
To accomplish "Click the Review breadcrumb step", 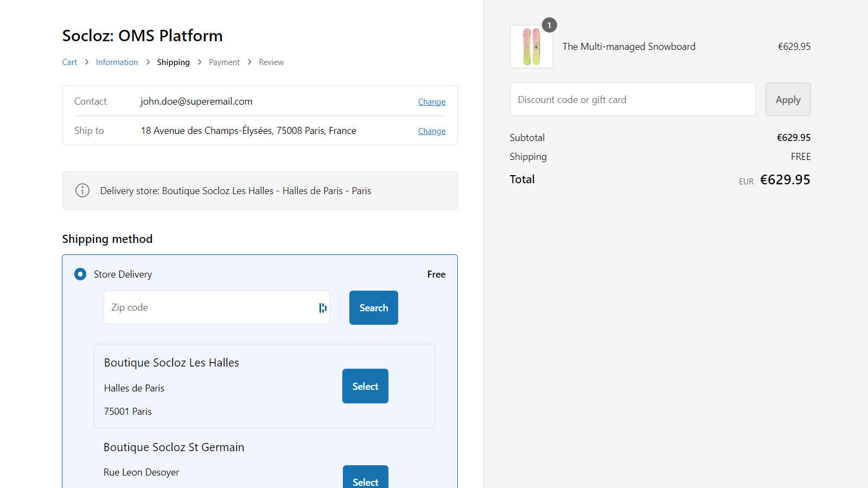I will [271, 62].
